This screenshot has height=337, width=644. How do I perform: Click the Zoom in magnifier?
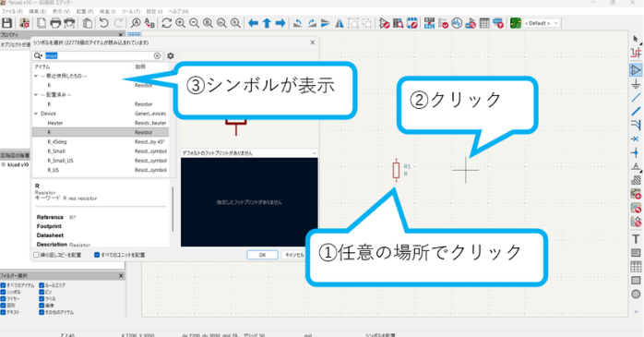[x=180, y=23]
